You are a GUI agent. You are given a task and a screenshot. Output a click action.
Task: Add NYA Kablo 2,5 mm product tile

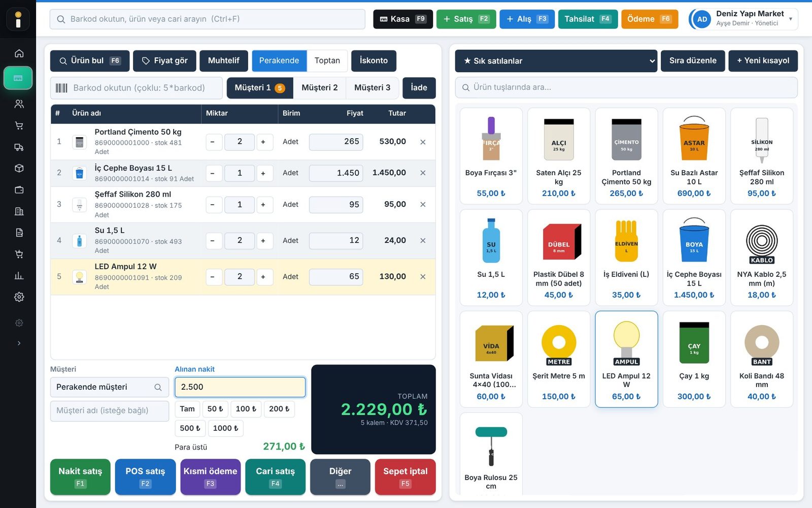tap(762, 258)
